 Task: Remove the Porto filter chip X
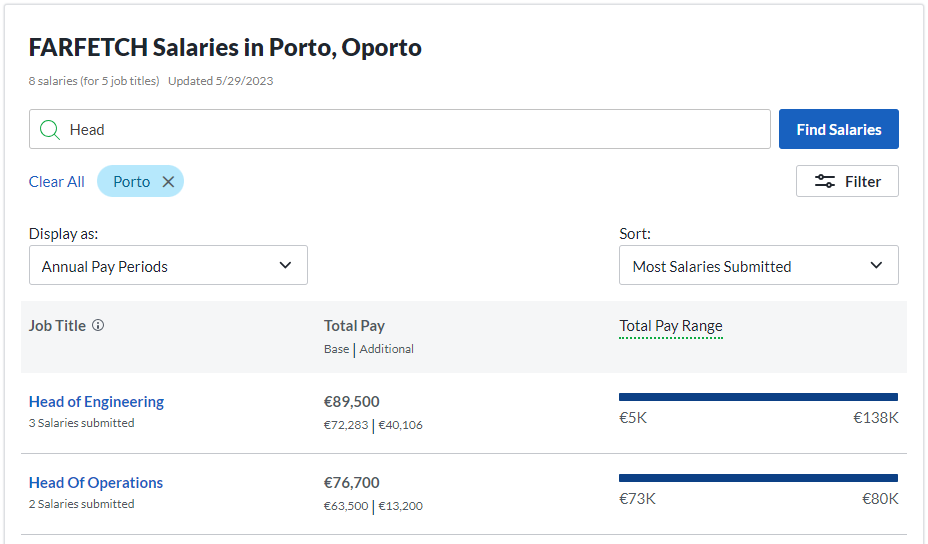[x=169, y=182]
